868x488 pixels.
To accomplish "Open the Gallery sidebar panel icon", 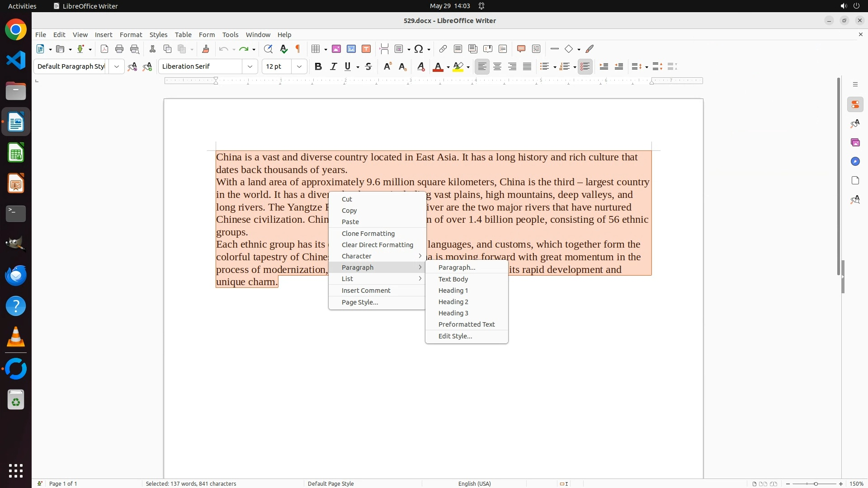I will [x=855, y=142].
